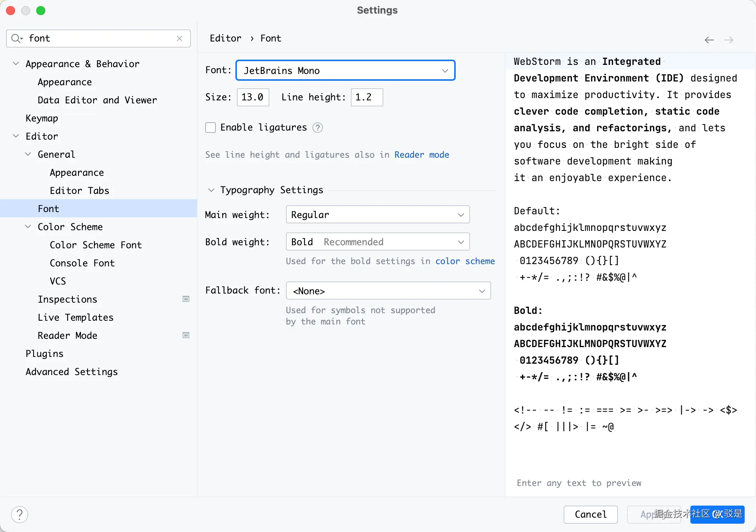The height and width of the screenshot is (532, 756).
Task: Click the back navigation arrow
Action: 709,40
